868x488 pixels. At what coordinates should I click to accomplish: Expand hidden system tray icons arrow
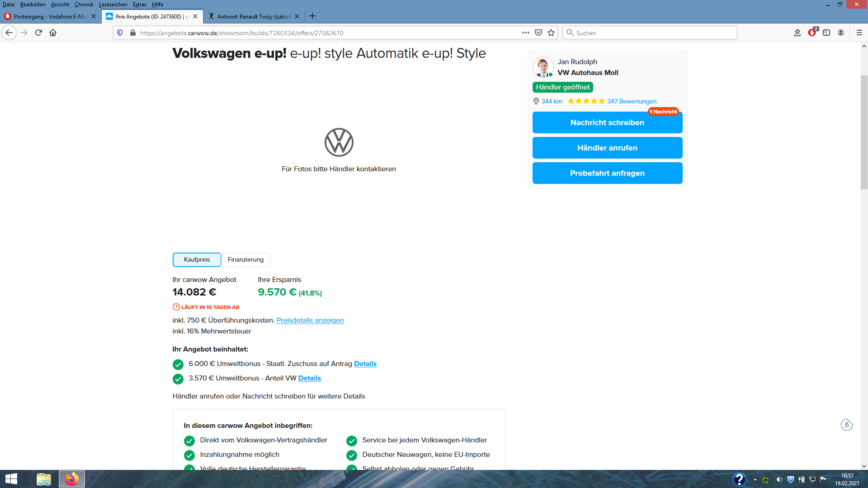tap(755, 479)
